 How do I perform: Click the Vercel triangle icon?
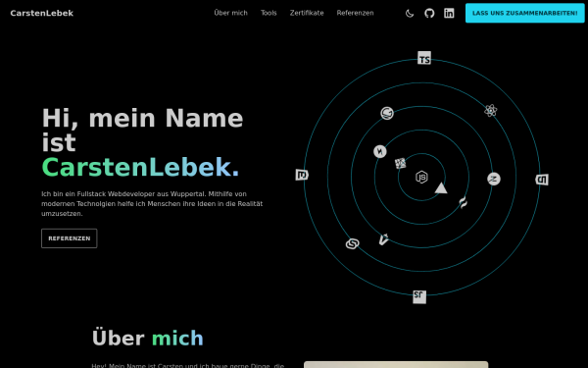point(441,188)
